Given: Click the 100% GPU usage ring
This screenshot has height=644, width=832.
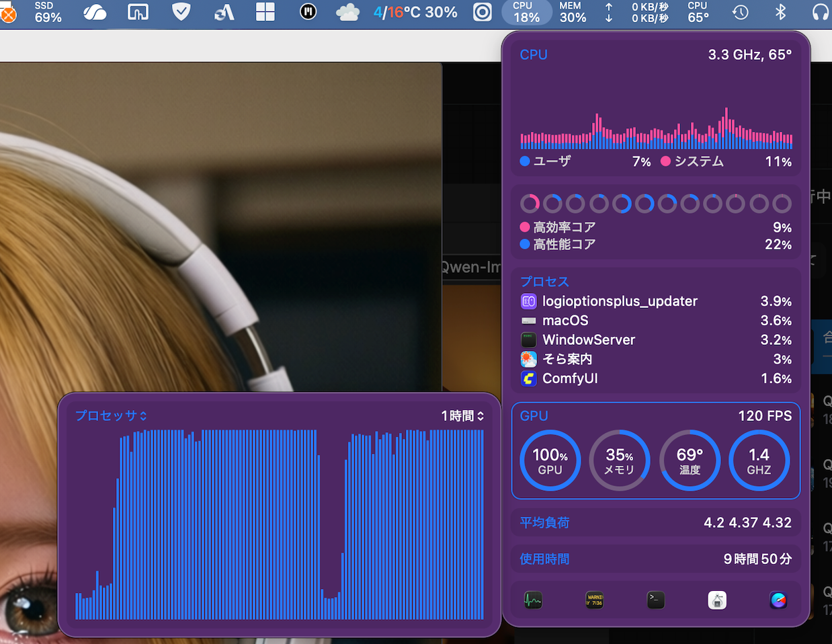Looking at the screenshot, I should (550, 460).
